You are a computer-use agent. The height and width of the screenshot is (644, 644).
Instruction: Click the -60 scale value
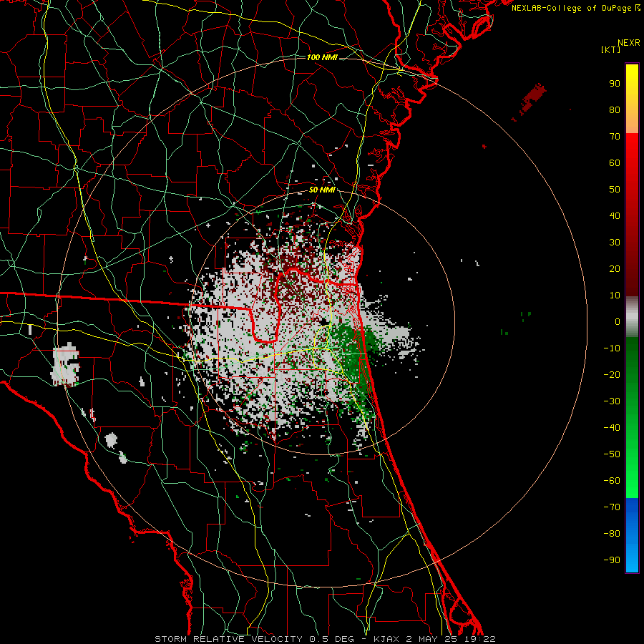[x=612, y=481]
